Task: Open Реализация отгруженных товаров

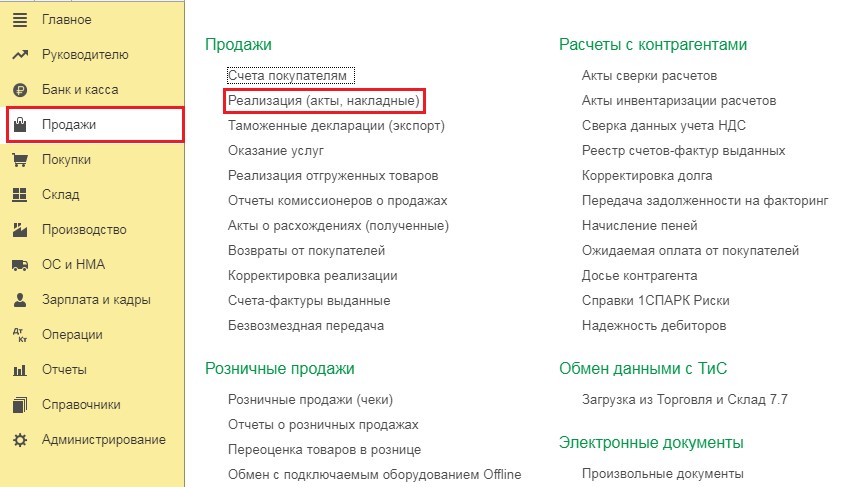Action: (333, 176)
